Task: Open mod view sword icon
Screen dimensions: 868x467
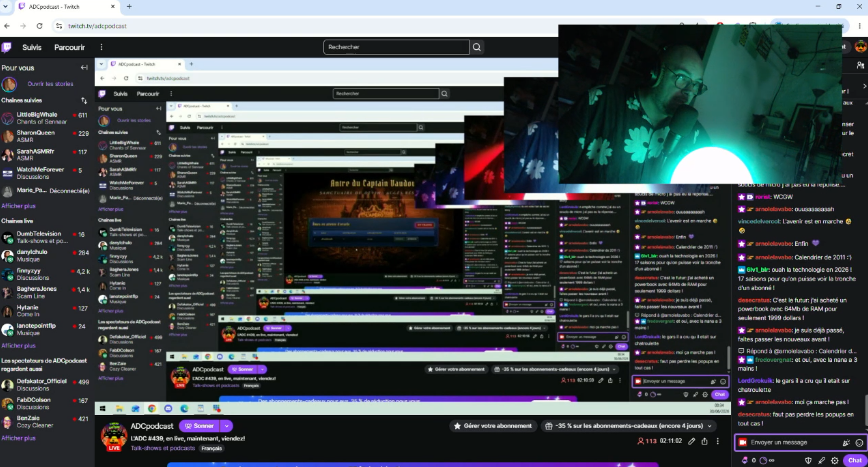Action: point(822,460)
